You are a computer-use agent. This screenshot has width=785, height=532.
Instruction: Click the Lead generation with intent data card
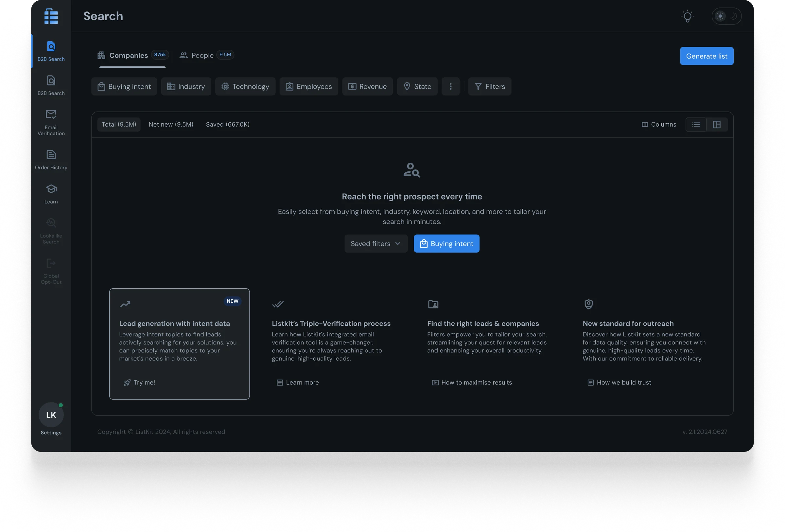pyautogui.click(x=179, y=344)
